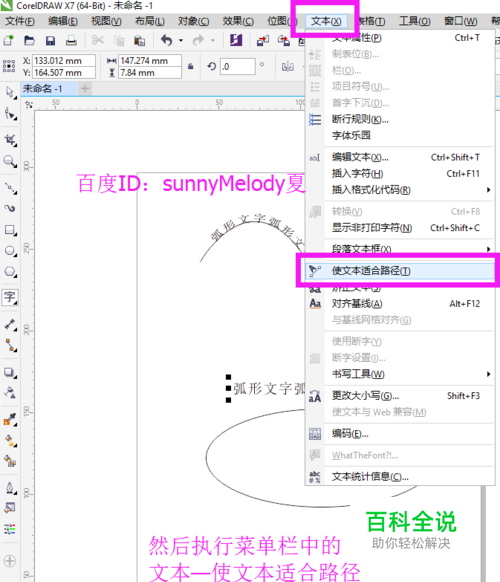Viewport: 500px width, 582px height.
Task: Open the 编辑(E) menu
Action: click(63, 21)
